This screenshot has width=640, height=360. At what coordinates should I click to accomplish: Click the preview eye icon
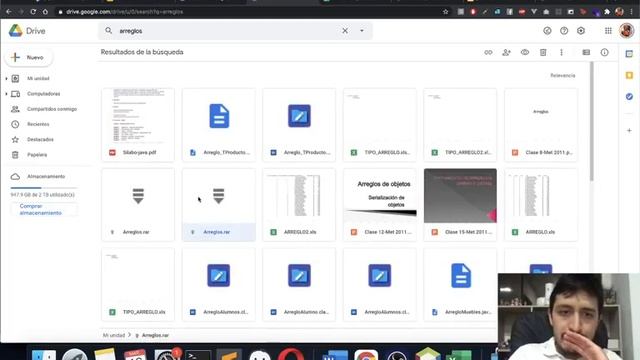[525, 52]
